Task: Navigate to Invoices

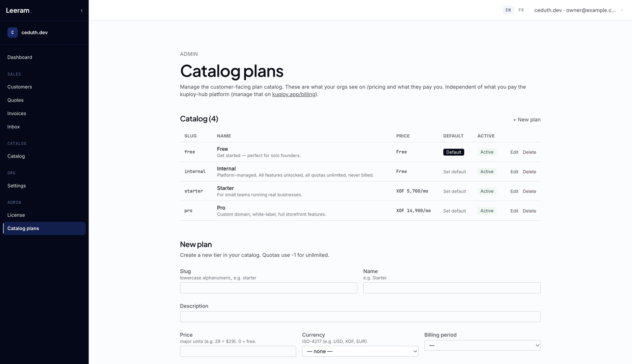Action: pyautogui.click(x=44, y=113)
